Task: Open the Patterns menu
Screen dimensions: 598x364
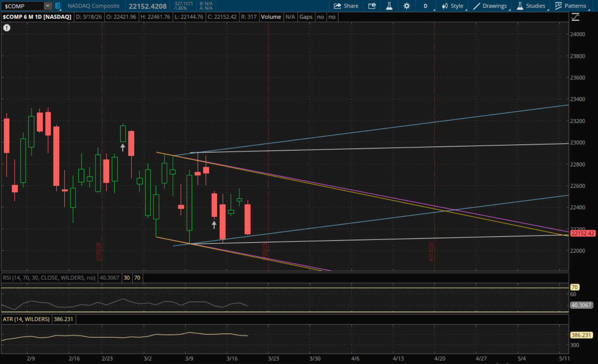Action: [571, 6]
